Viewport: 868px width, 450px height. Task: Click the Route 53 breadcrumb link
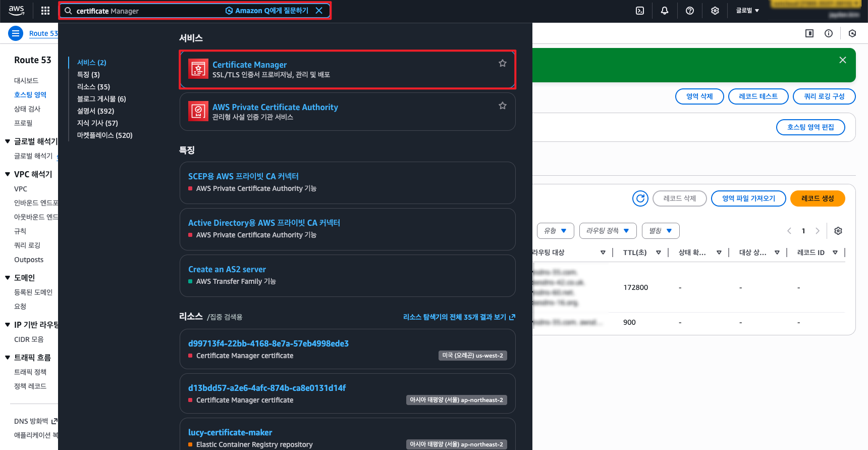[x=43, y=33]
